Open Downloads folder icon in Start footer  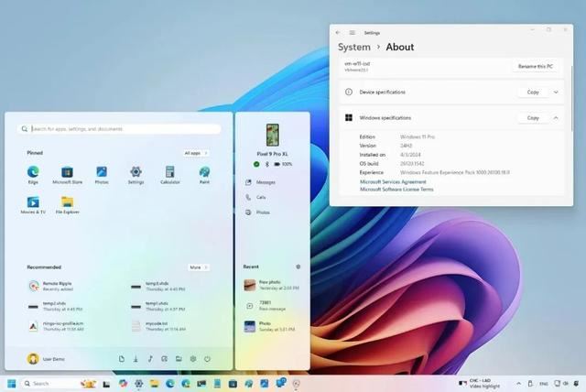136,359
